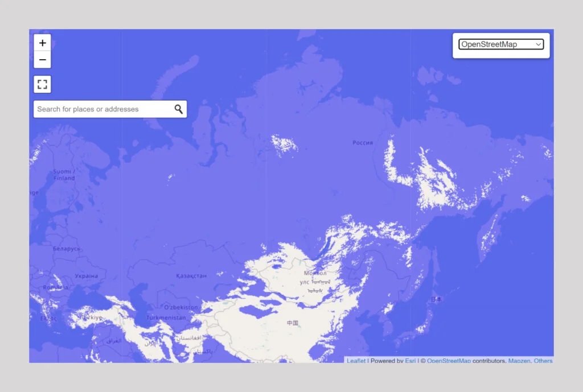Click the Suomi / Finland map label
This screenshot has height=392, width=583.
coord(63,175)
